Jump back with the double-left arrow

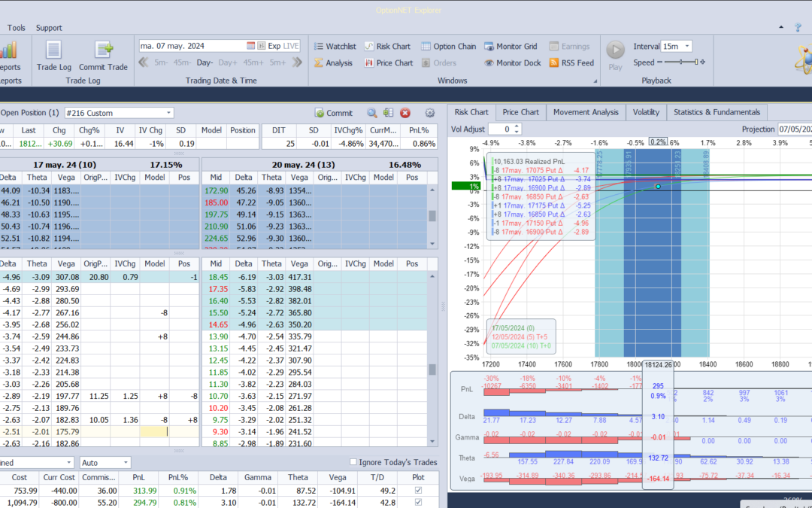pos(144,62)
